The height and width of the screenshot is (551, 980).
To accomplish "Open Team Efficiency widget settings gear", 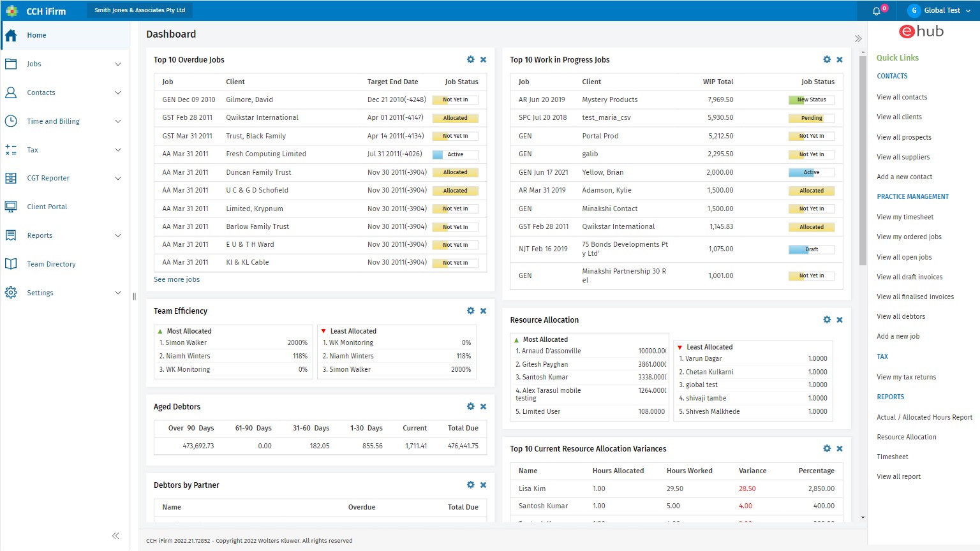I will pyautogui.click(x=470, y=311).
